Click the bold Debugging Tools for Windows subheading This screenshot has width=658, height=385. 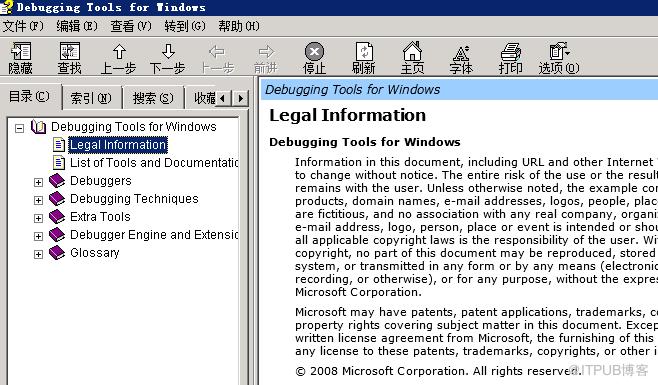click(365, 142)
